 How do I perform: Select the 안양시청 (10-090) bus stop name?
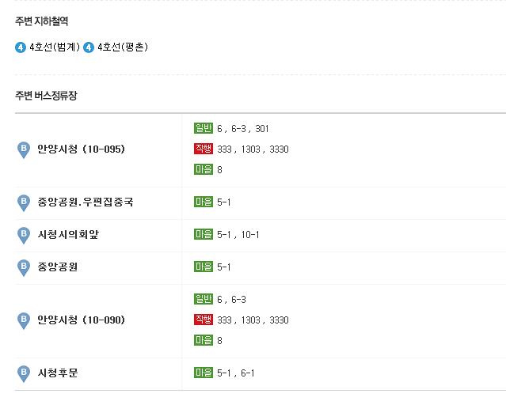click(x=81, y=320)
